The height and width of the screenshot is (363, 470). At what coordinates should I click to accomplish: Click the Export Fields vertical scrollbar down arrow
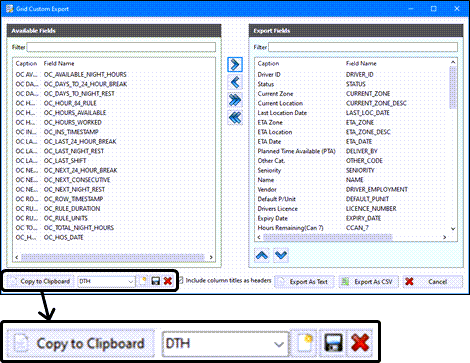pos(453,229)
